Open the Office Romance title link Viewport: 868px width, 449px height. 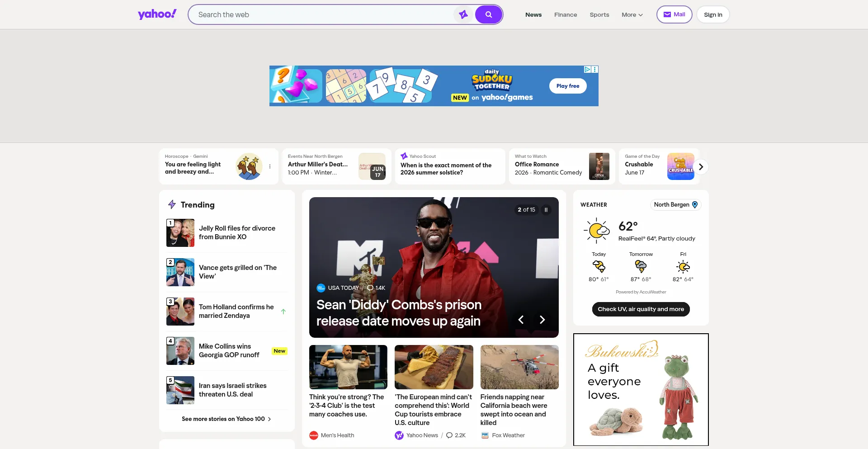tap(537, 164)
